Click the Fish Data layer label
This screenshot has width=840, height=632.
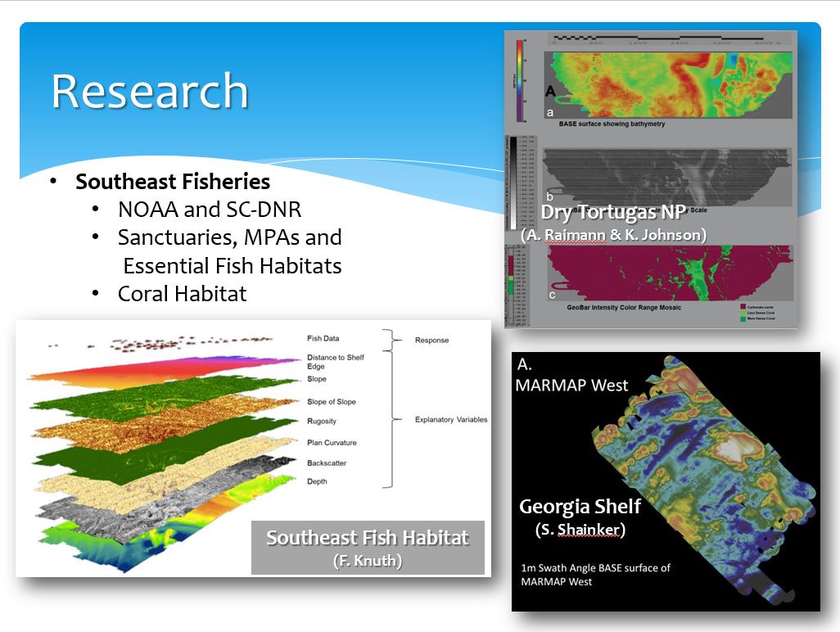(x=323, y=338)
